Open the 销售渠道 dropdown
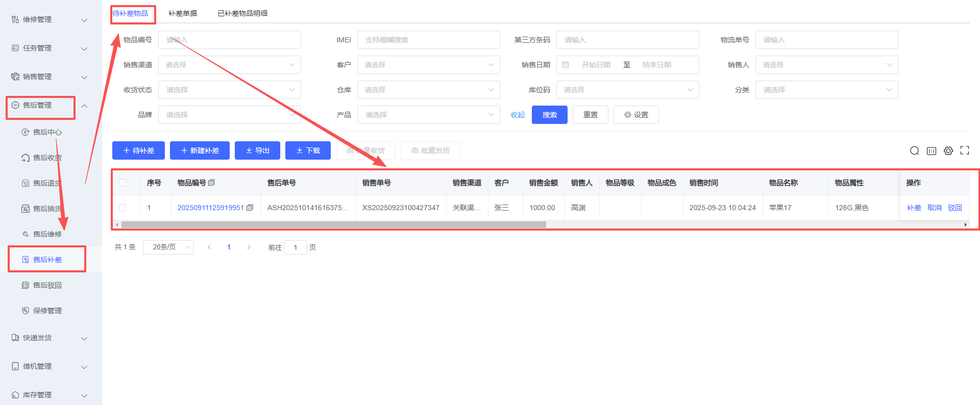 229,65
